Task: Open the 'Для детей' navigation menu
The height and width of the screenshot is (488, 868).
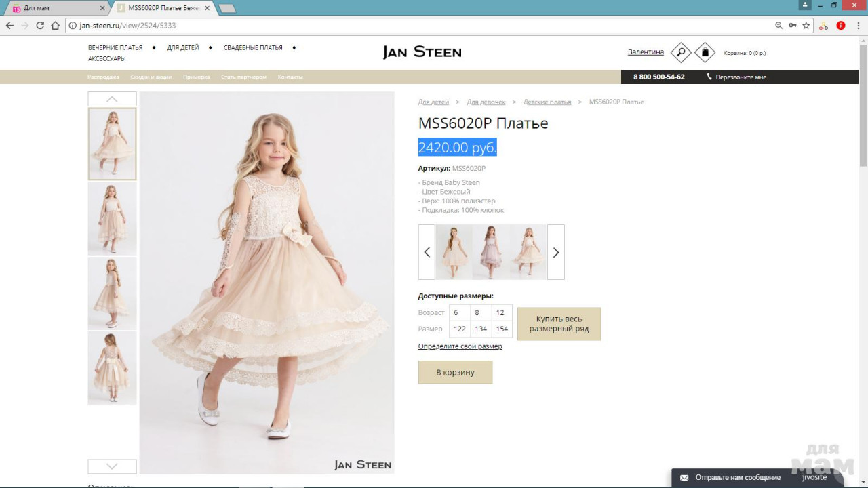Action: coord(183,48)
